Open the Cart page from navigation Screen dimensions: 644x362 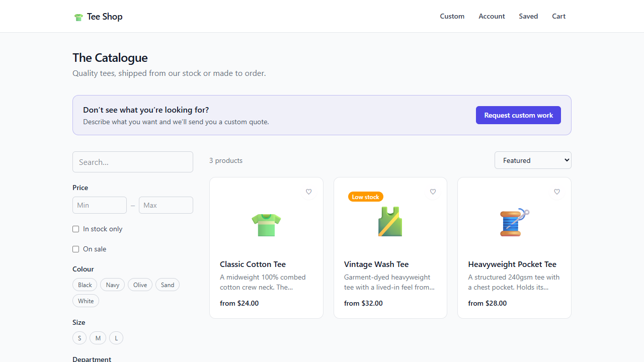(x=558, y=16)
